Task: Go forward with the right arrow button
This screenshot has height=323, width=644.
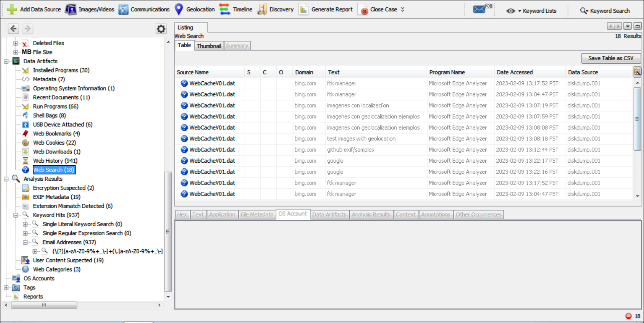Action: (27, 28)
